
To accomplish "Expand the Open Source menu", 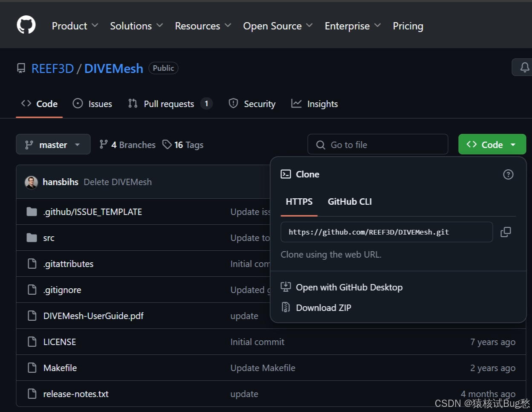I will (278, 26).
